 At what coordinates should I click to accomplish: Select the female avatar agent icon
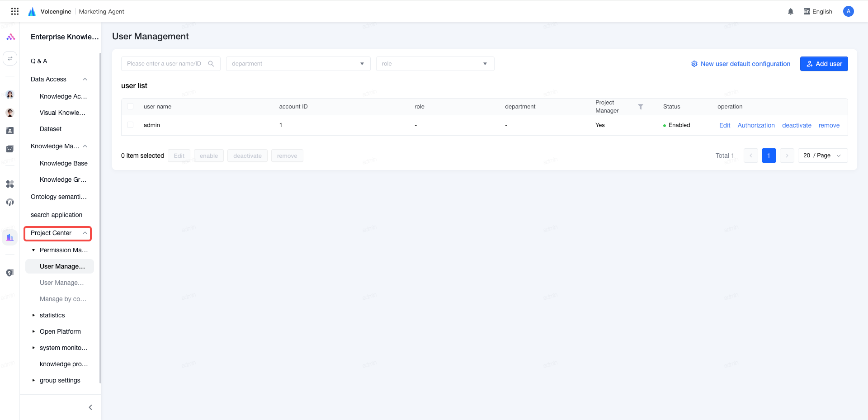point(10,94)
